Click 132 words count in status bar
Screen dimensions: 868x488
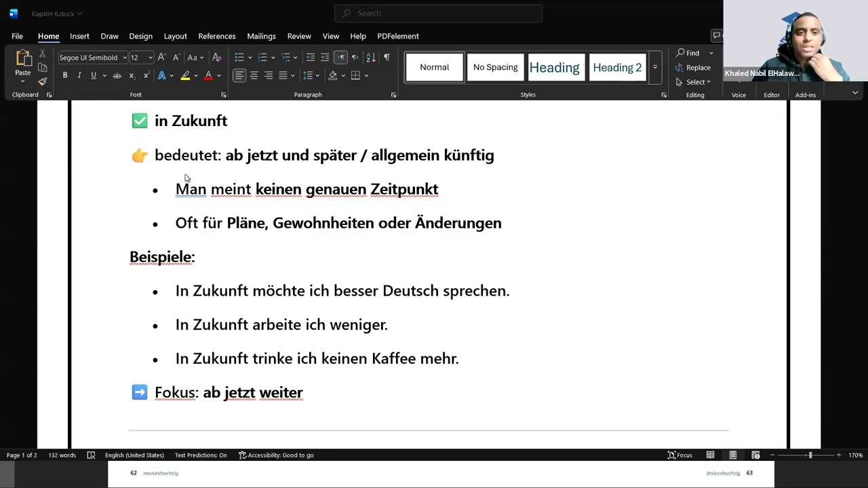click(x=62, y=455)
